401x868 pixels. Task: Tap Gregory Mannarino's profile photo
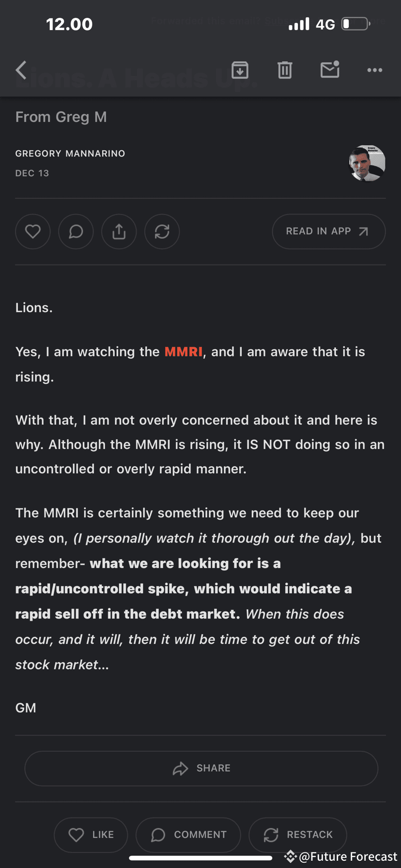pyautogui.click(x=367, y=163)
